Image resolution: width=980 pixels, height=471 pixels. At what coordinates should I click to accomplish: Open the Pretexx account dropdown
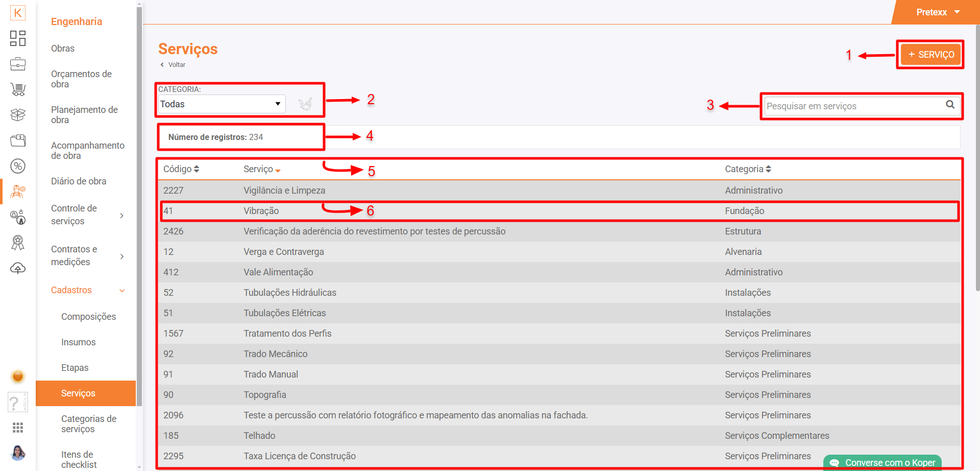[937, 12]
